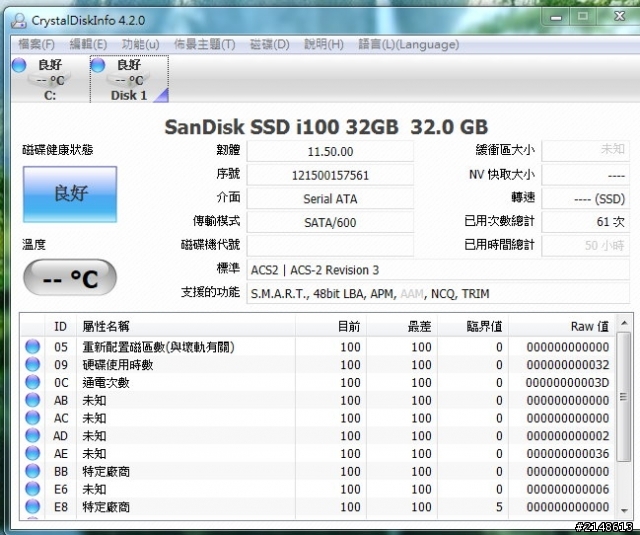Open the 說明(H) menu

click(324, 44)
